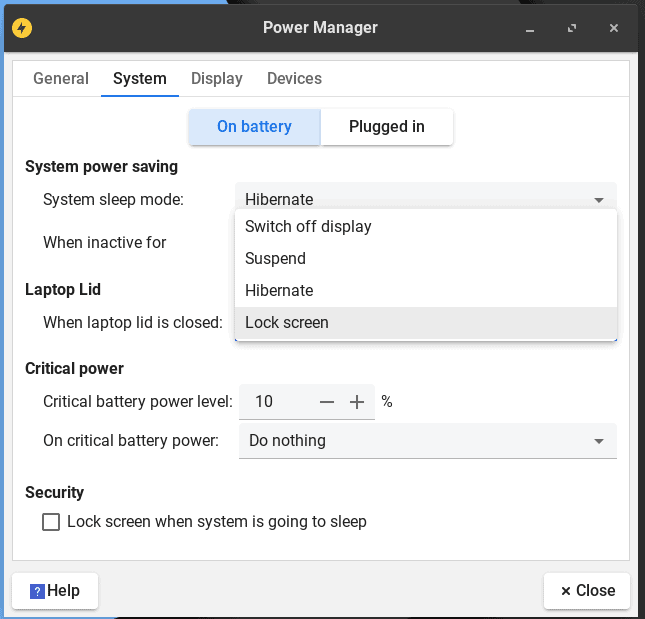Enable lock screen when system is going to sleep
The image size is (645, 619).
point(51,521)
